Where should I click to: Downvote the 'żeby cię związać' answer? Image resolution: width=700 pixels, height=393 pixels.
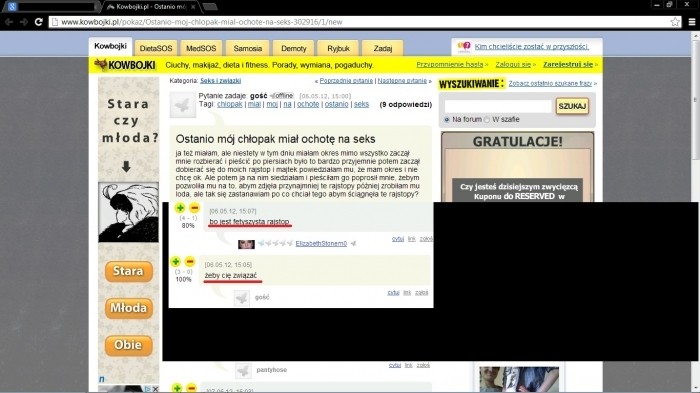pyautogui.click(x=190, y=261)
